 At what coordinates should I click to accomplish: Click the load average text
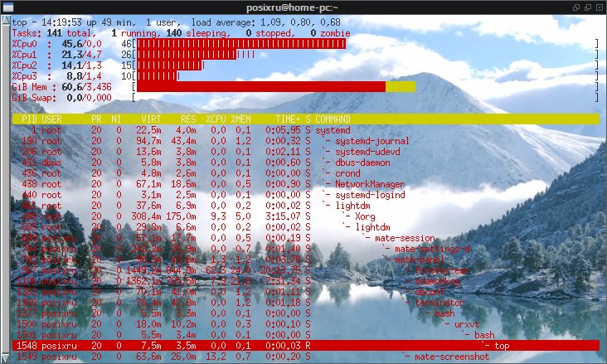coord(266,22)
